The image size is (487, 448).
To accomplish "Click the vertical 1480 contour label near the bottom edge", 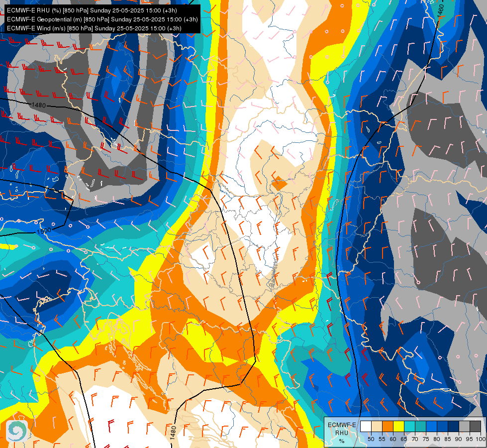I will click(x=173, y=433).
